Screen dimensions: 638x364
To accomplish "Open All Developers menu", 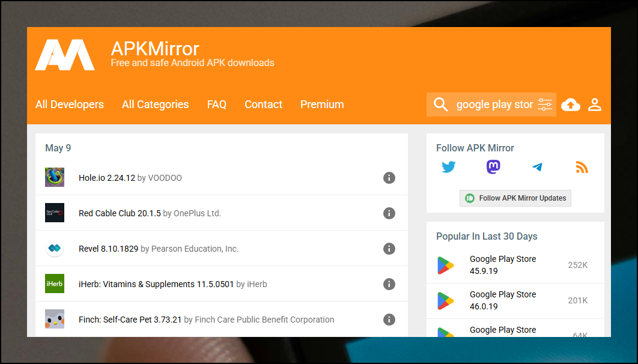I will tap(70, 105).
